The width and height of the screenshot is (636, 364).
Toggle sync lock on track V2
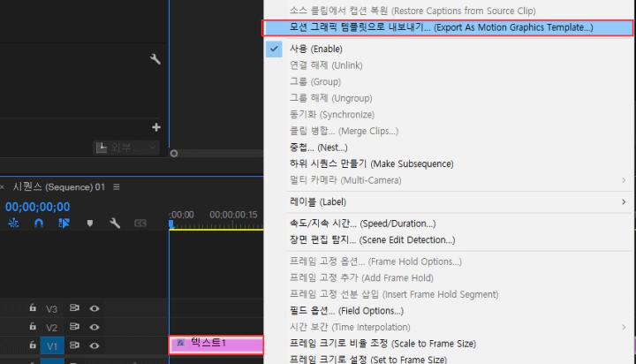(x=74, y=326)
